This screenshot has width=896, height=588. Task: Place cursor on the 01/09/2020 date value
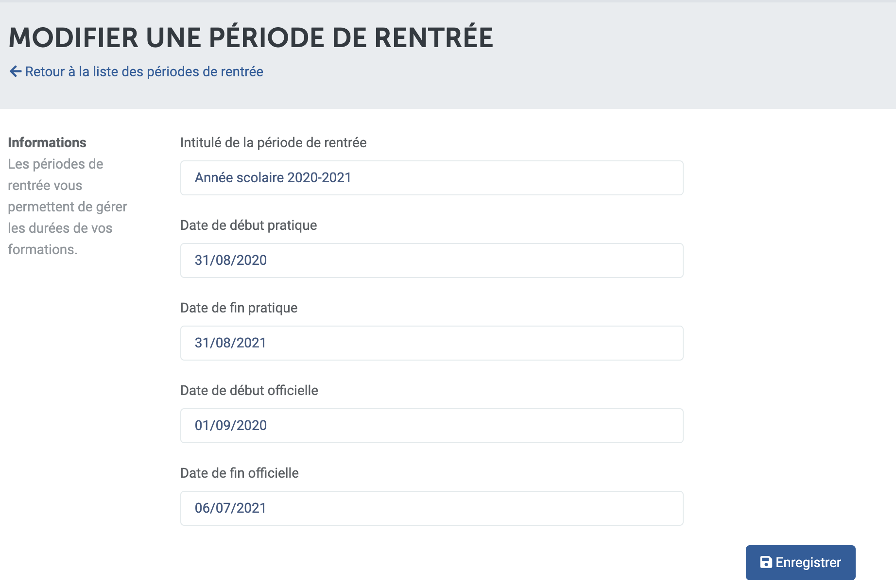click(231, 425)
